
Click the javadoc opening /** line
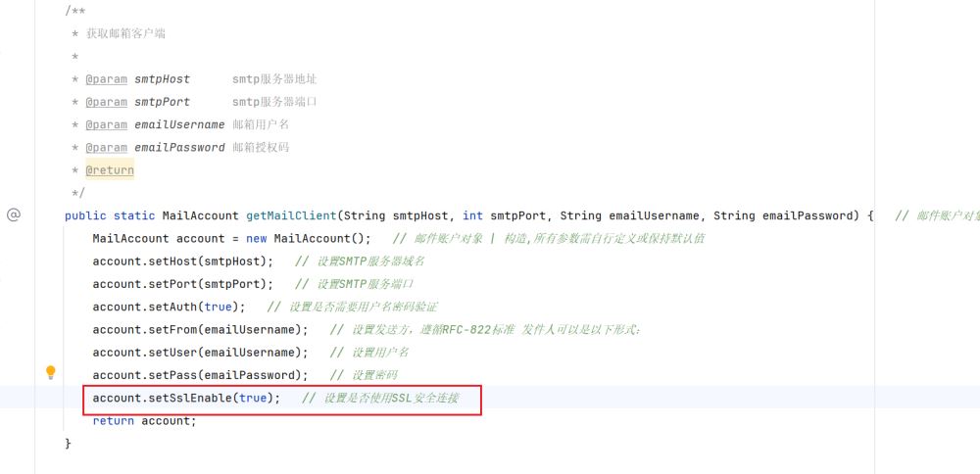[75, 11]
